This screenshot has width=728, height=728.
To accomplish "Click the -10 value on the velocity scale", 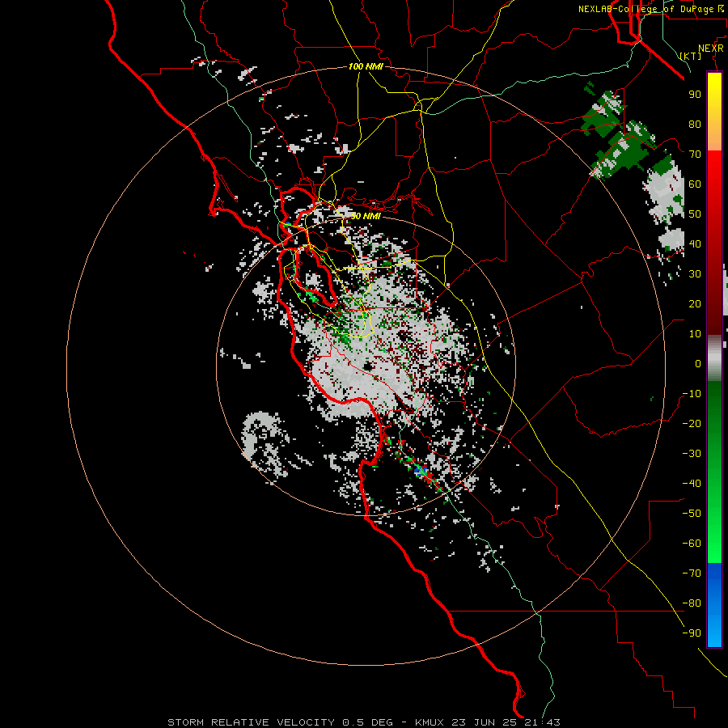I will pyautogui.click(x=692, y=394).
